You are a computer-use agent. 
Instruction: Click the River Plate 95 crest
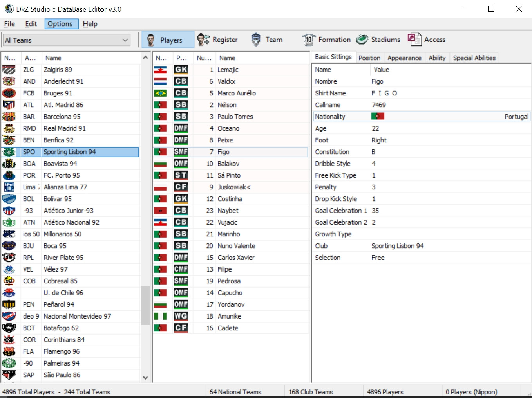(x=9, y=258)
